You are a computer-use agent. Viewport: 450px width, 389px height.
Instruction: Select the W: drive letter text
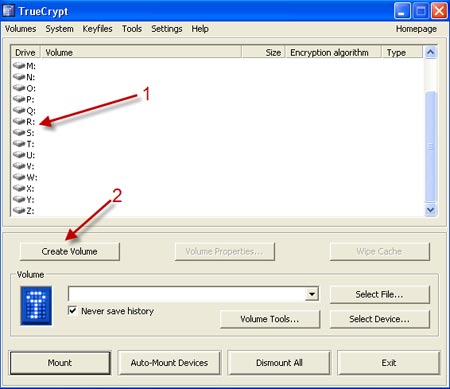[32, 177]
